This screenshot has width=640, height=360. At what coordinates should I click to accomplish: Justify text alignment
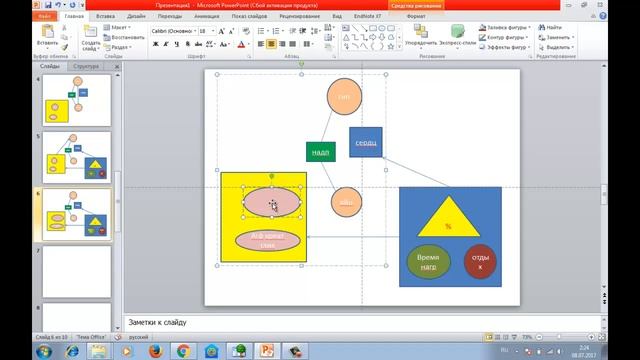tap(293, 44)
